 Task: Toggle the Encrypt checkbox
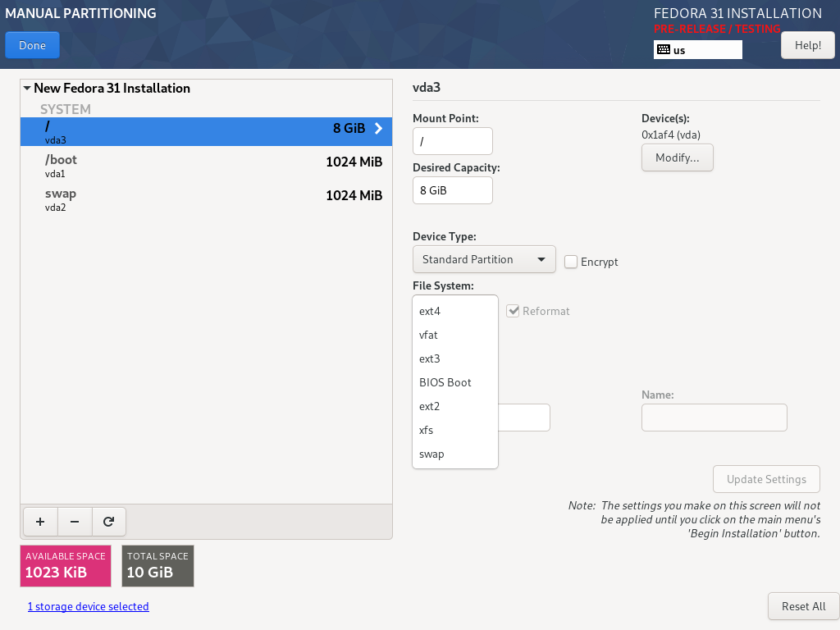tap(571, 262)
